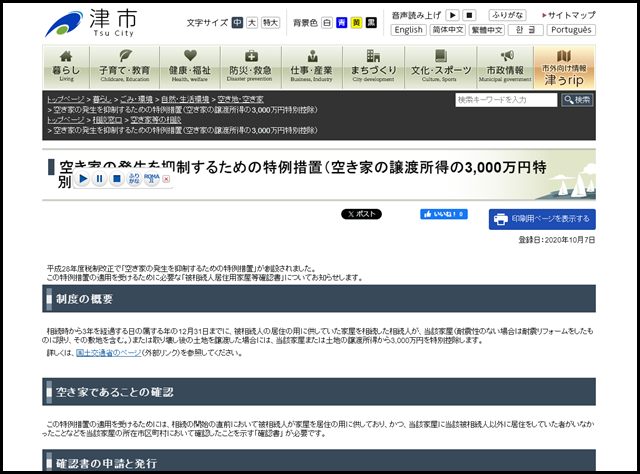
Task: Toggle ふりがな in the header
Action: [x=507, y=16]
